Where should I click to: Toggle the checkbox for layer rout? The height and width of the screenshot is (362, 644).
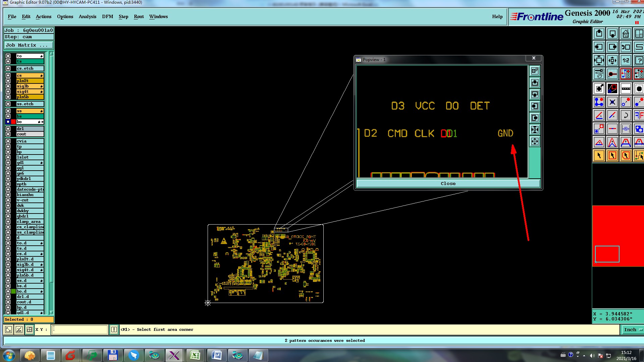point(8,134)
